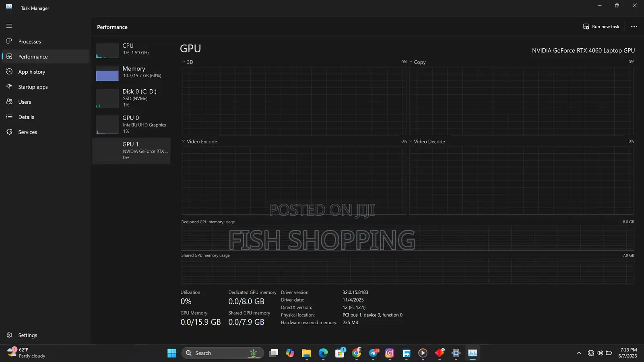Click the Shared GPU memory usage graph
The height and width of the screenshot is (362, 644).
pos(407,271)
